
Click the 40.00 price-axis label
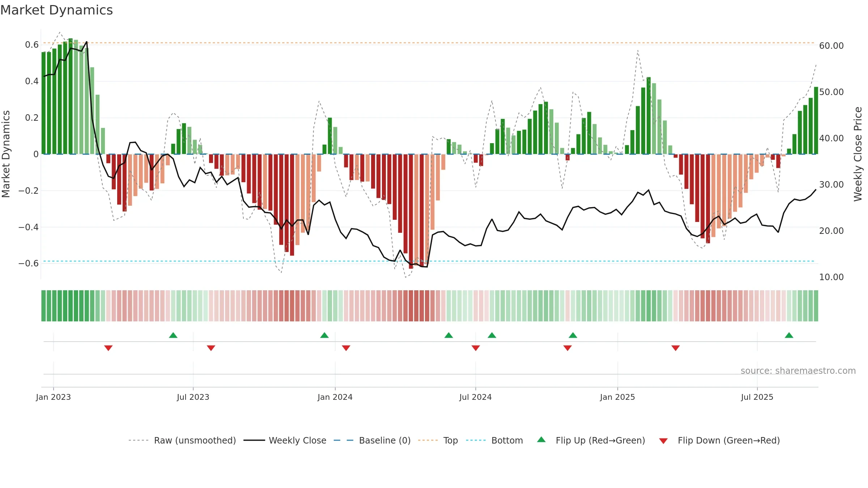pos(831,138)
